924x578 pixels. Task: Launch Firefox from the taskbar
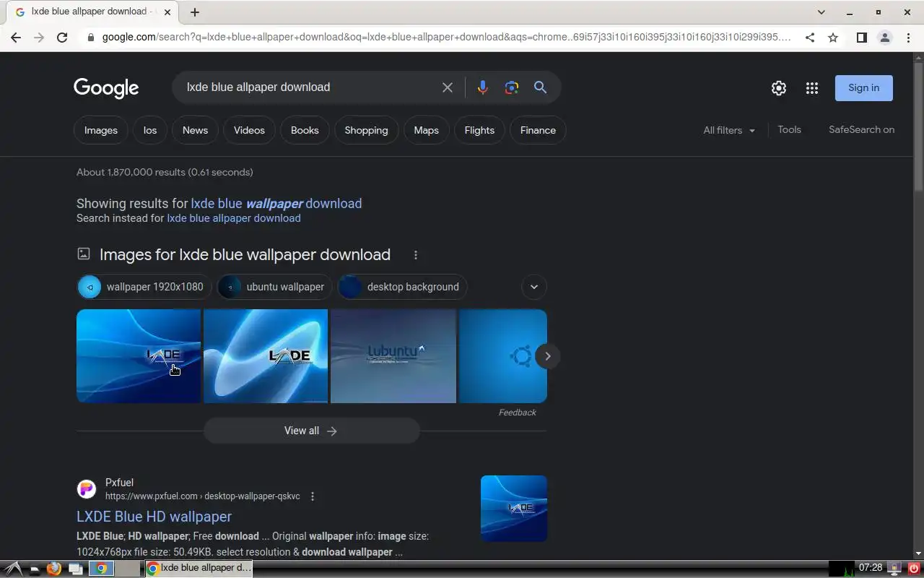(x=53, y=569)
